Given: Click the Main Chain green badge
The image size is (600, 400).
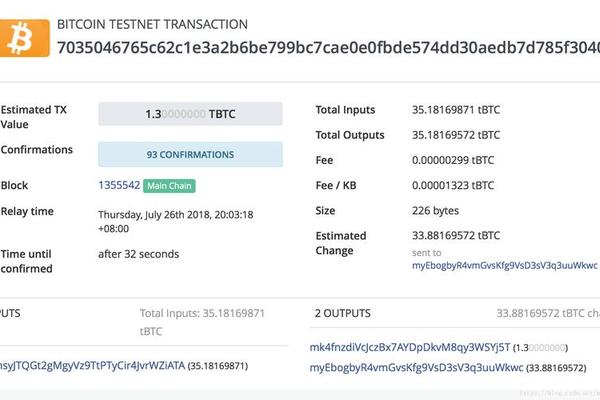Looking at the screenshot, I should point(169,186).
